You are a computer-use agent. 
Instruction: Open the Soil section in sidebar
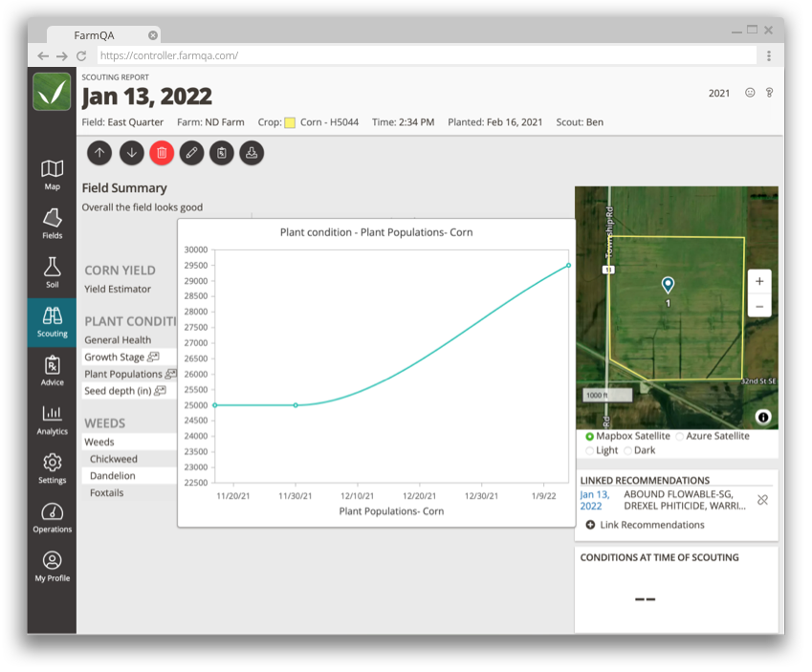(x=52, y=272)
